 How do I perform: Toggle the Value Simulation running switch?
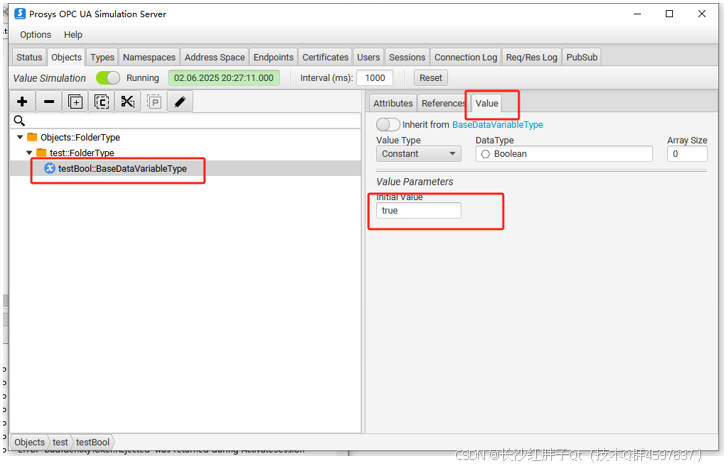[x=108, y=78]
